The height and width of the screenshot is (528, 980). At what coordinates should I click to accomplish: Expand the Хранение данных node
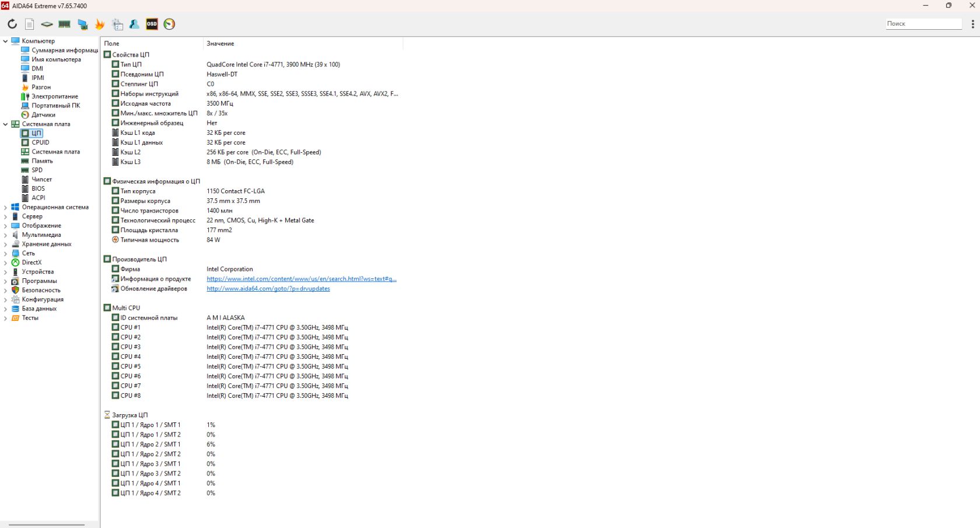click(x=5, y=244)
